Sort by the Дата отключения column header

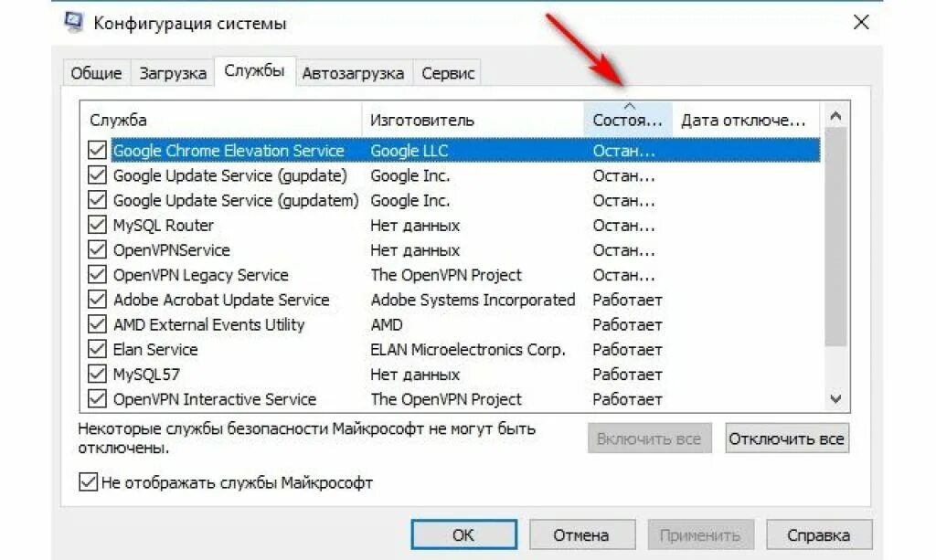pos(746,120)
